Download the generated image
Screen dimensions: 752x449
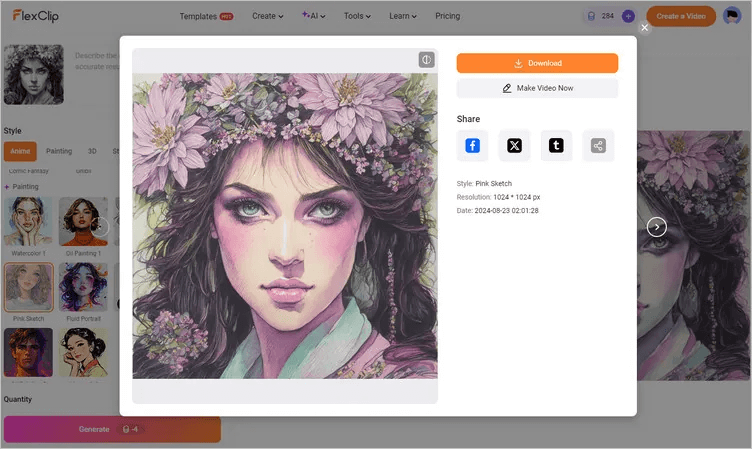[x=537, y=63]
